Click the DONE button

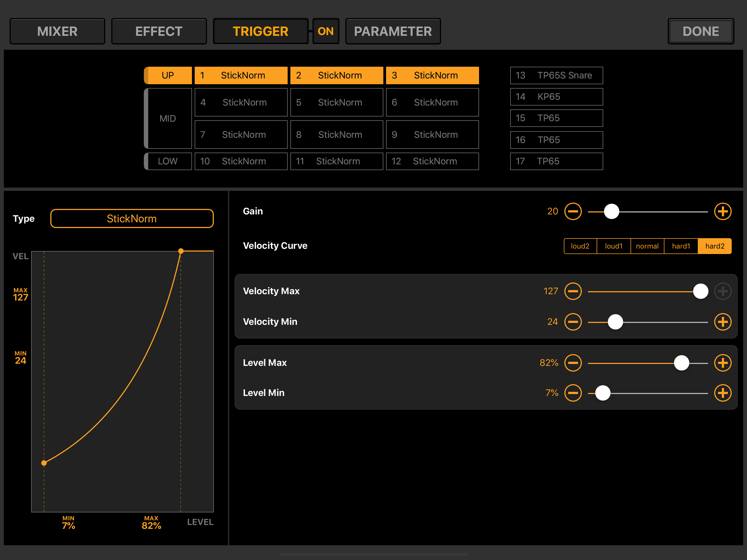click(701, 31)
